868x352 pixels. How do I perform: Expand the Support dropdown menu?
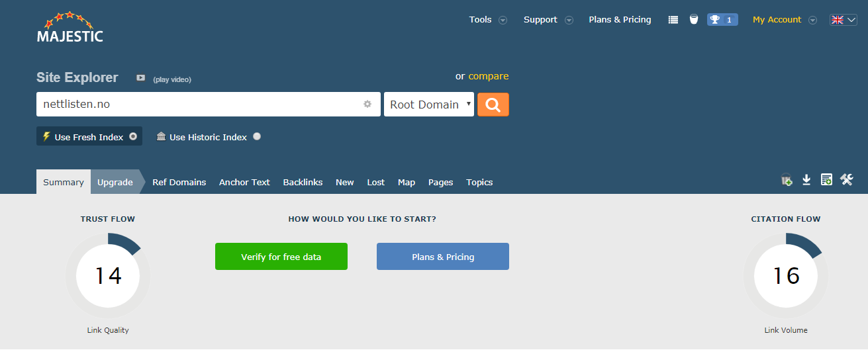pyautogui.click(x=548, y=20)
